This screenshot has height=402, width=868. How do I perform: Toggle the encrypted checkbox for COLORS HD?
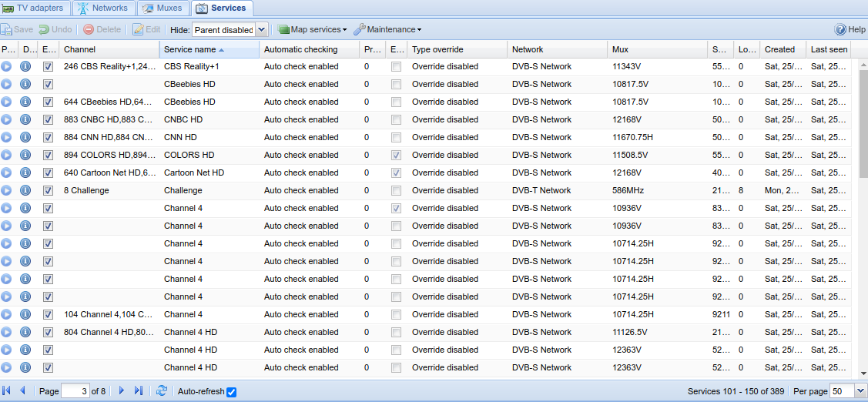point(396,155)
